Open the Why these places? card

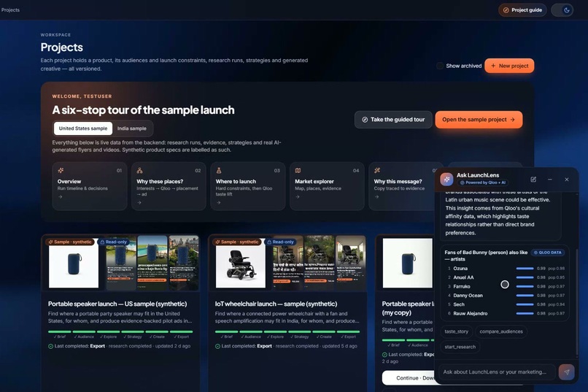pos(169,186)
